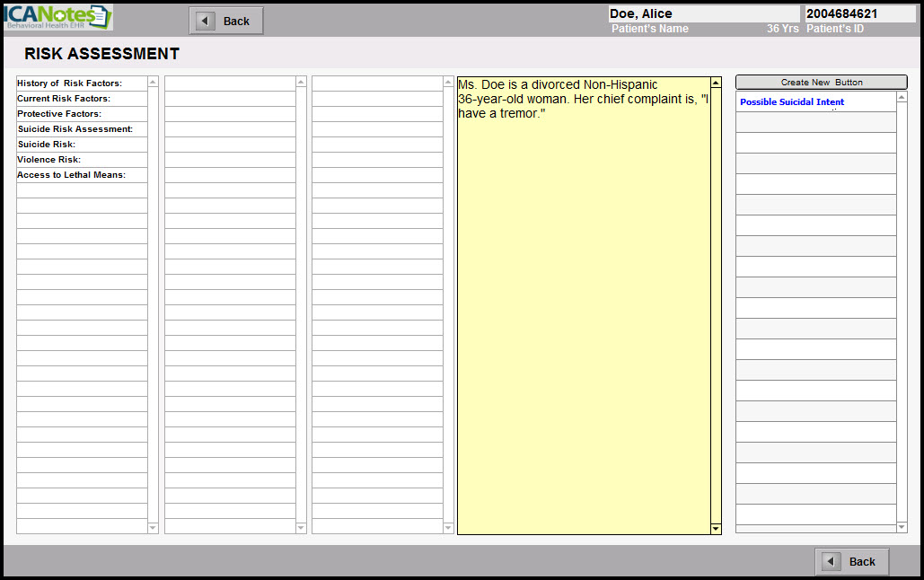Viewport: 924px width, 580px height.
Task: Click the patient name field Doe, Alice
Action: (x=703, y=14)
